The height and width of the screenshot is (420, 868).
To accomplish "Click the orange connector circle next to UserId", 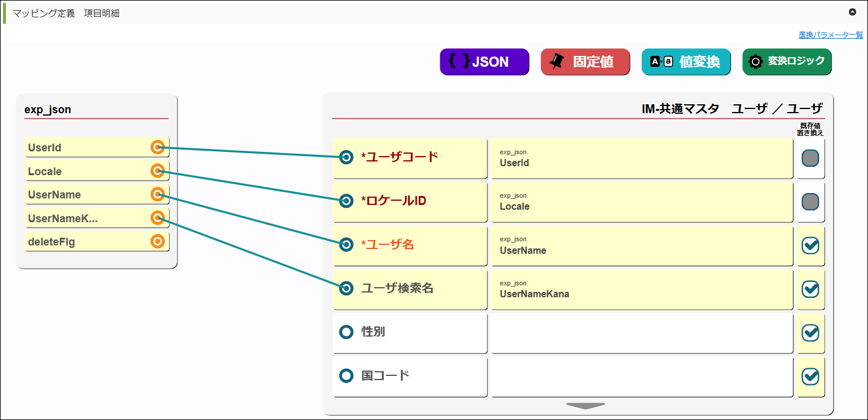I will click(157, 147).
